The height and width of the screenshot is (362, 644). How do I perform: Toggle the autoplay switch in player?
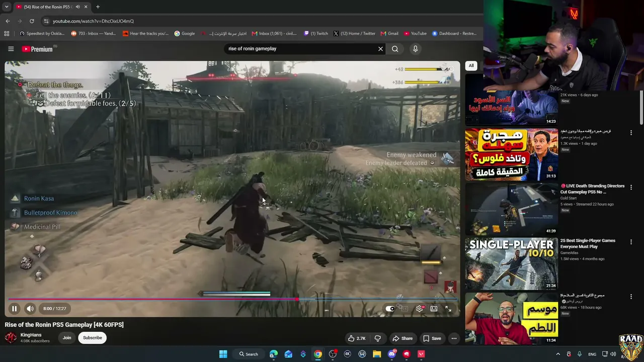pos(390,309)
